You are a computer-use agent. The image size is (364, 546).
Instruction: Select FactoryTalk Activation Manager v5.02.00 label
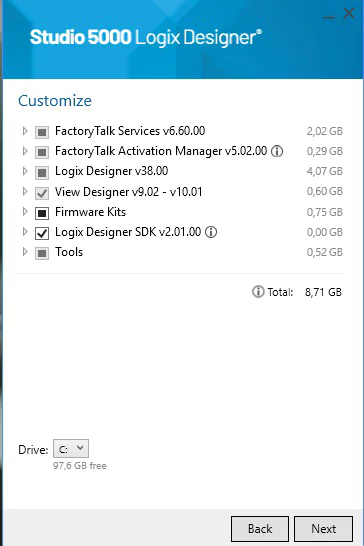click(161, 151)
